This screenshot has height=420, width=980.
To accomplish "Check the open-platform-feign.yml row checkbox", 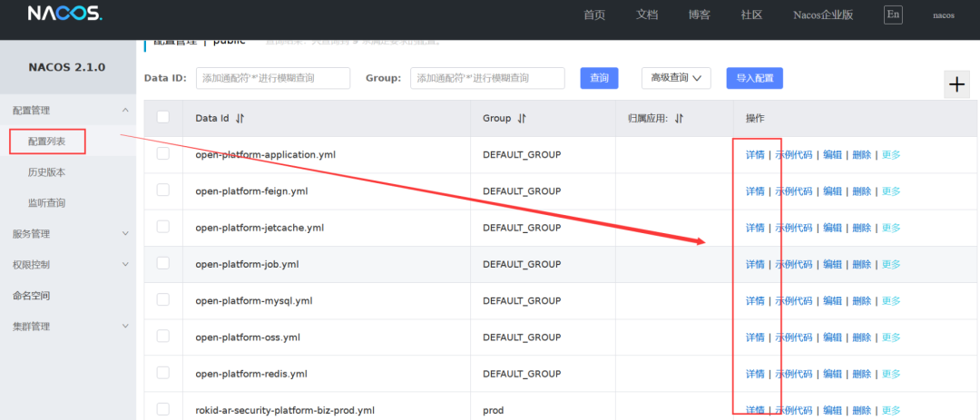I will coord(163,190).
